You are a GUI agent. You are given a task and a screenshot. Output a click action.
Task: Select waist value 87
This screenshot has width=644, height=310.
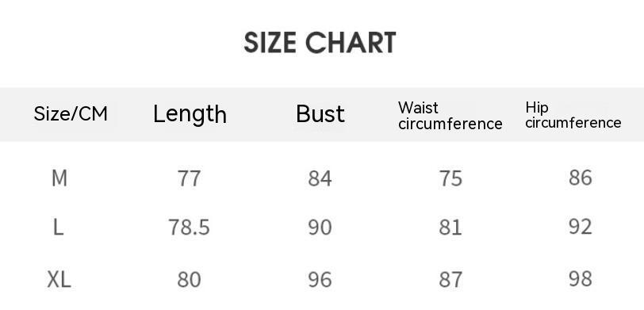(x=450, y=280)
